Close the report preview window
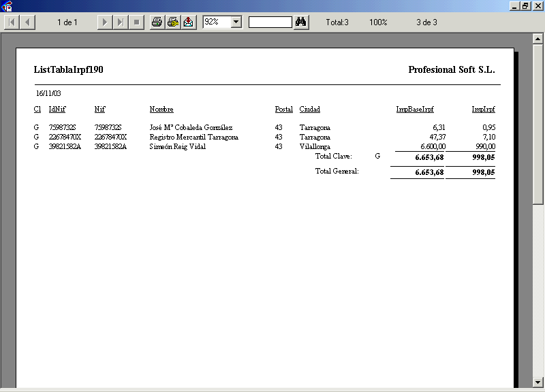The width and height of the screenshot is (545, 392). (x=538, y=5)
